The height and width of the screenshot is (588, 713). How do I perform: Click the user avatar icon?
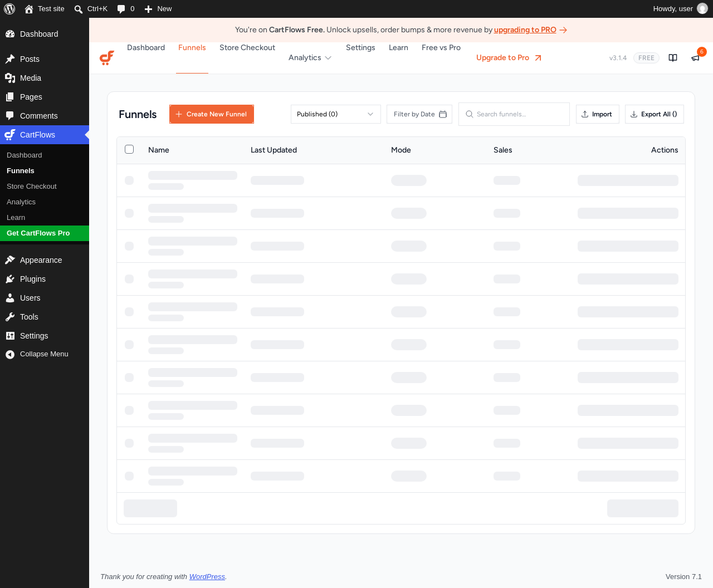click(x=702, y=9)
